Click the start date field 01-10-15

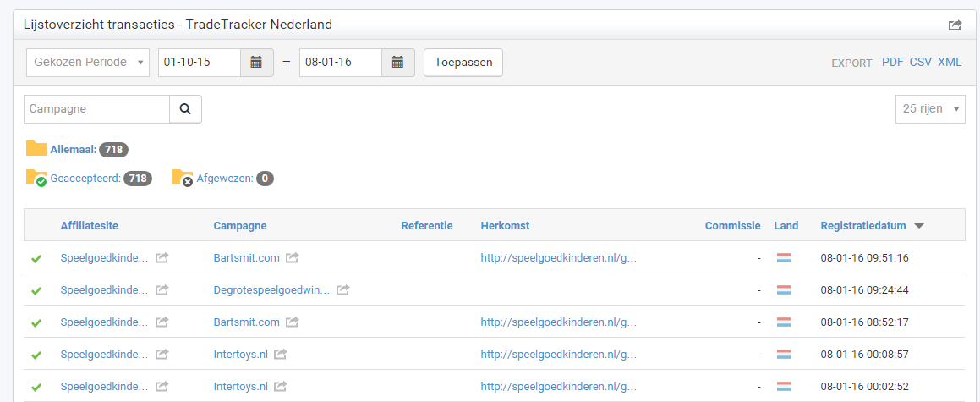pyautogui.click(x=200, y=63)
